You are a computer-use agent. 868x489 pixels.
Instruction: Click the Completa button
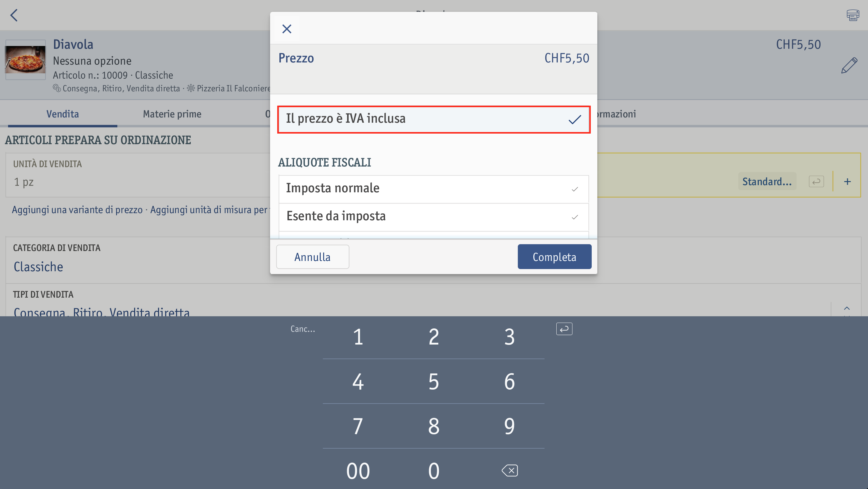click(554, 257)
